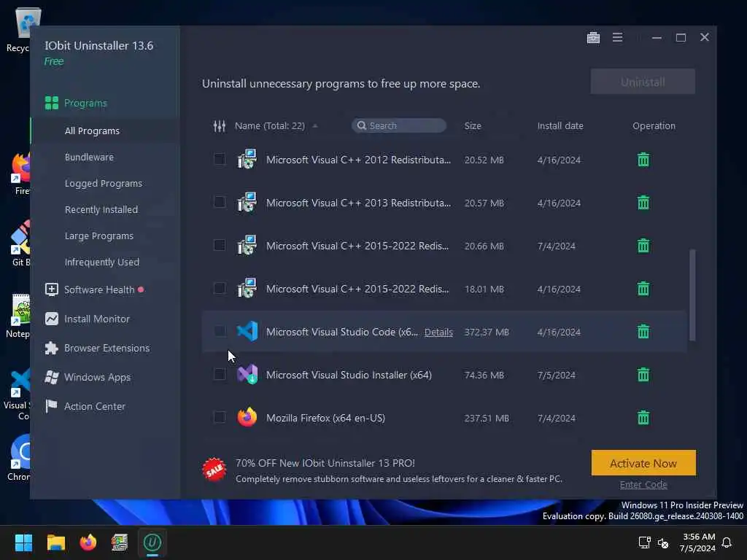Click the taskbar clock showing 3:56 AM
The width and height of the screenshot is (747, 560).
coord(698,542)
